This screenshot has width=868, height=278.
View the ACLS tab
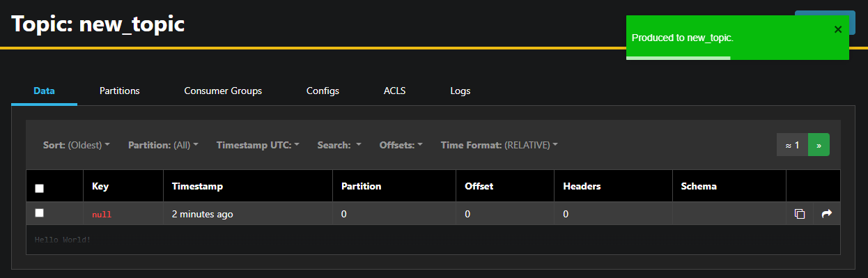(x=394, y=91)
